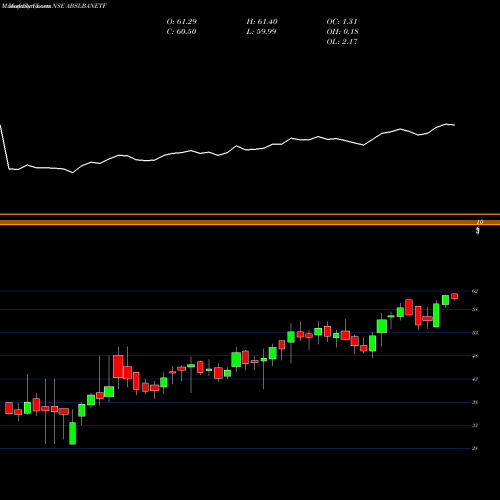This screenshot has height=500, width=500.
Task: Click the 62 price axis label
Action: (475, 291)
